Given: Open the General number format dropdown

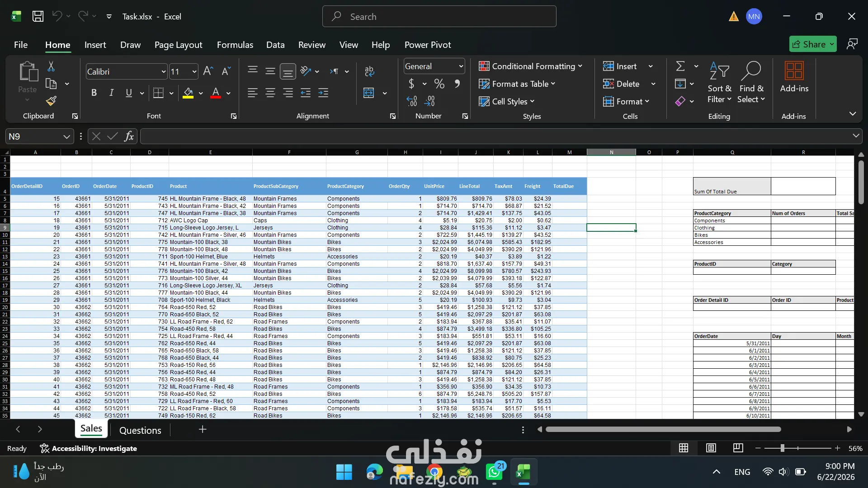Looking at the screenshot, I should click(x=461, y=66).
